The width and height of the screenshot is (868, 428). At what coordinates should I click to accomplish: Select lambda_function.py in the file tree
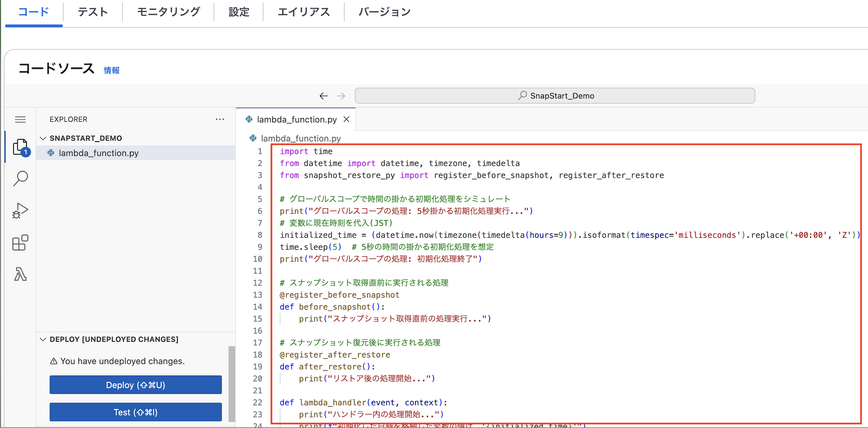(x=99, y=153)
